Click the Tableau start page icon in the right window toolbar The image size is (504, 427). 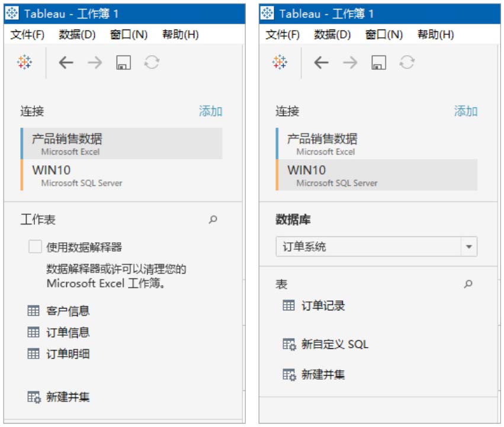click(x=280, y=62)
